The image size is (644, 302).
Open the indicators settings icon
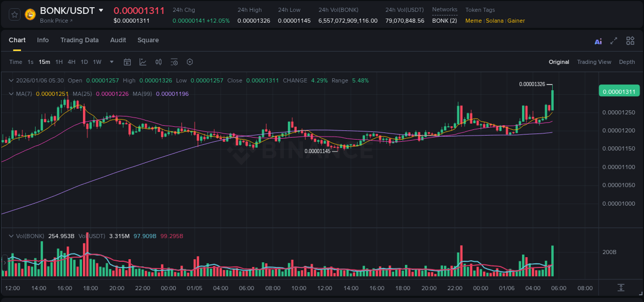174,62
